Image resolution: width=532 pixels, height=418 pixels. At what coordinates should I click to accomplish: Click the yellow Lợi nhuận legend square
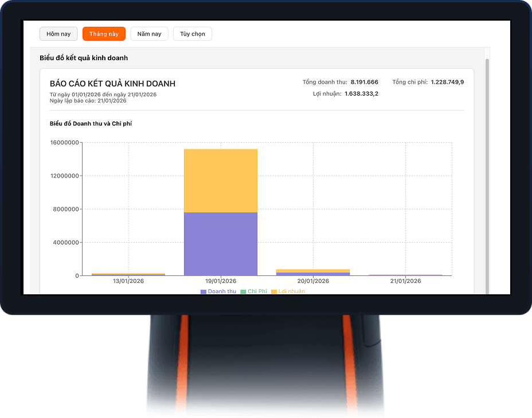274,292
